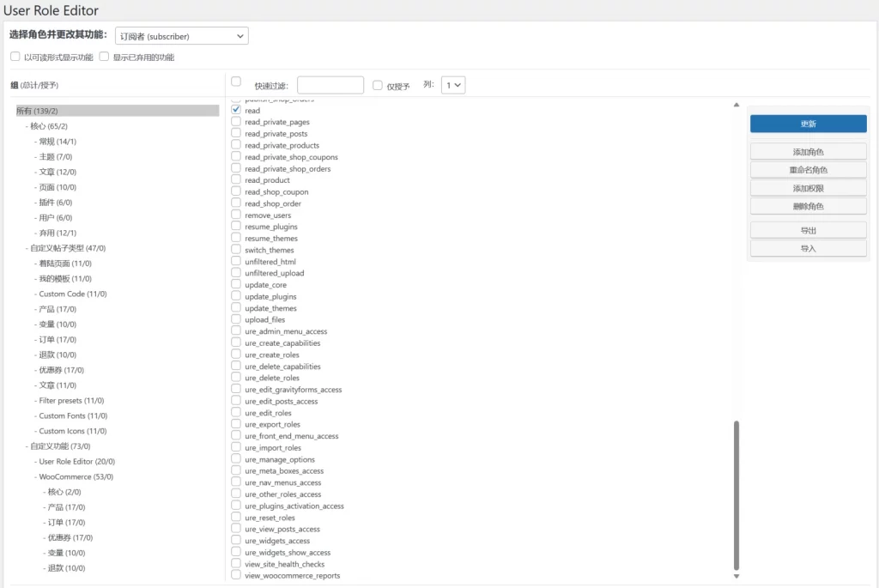Tick the select-all checkbox beside 快速过滤

(x=236, y=82)
